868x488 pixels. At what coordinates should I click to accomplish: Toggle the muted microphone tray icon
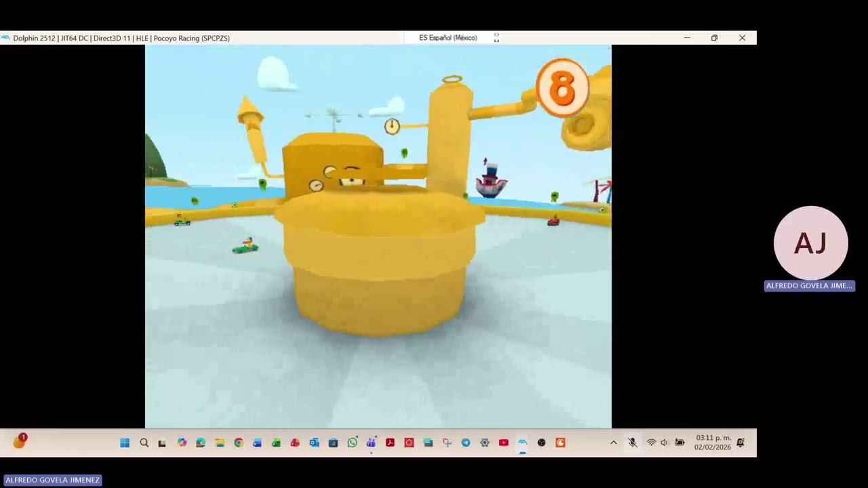coord(632,443)
